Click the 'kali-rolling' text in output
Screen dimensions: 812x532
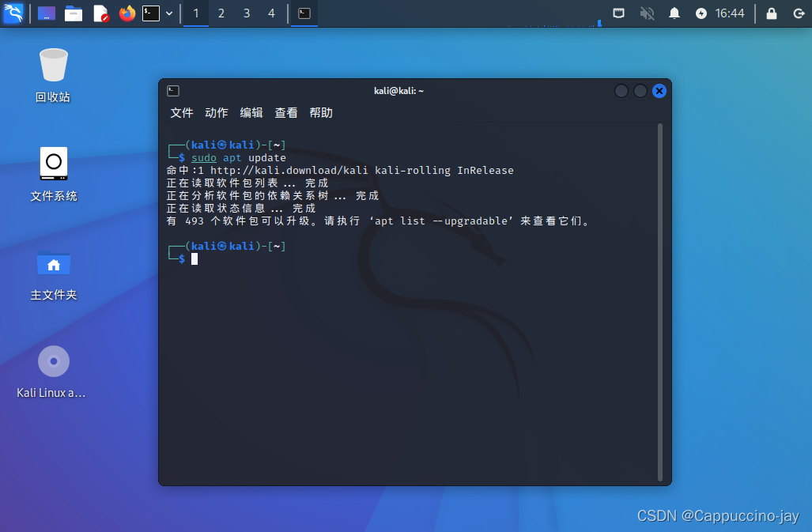[413, 170]
